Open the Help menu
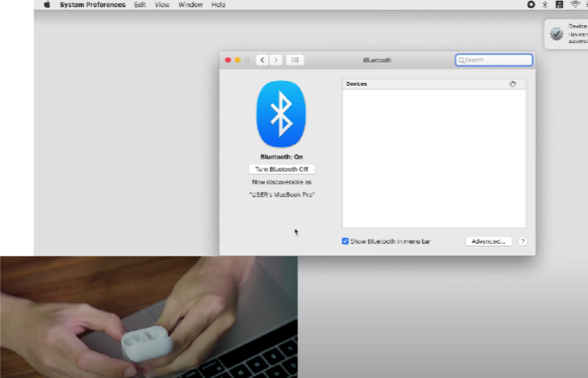Image resolution: width=588 pixels, height=378 pixels. (218, 5)
